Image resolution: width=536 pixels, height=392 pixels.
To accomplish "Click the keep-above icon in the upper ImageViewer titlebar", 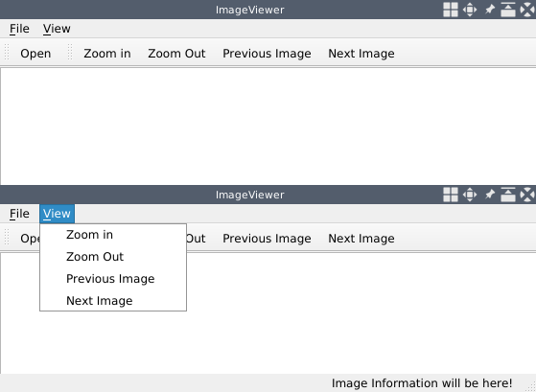I will pos(508,10).
